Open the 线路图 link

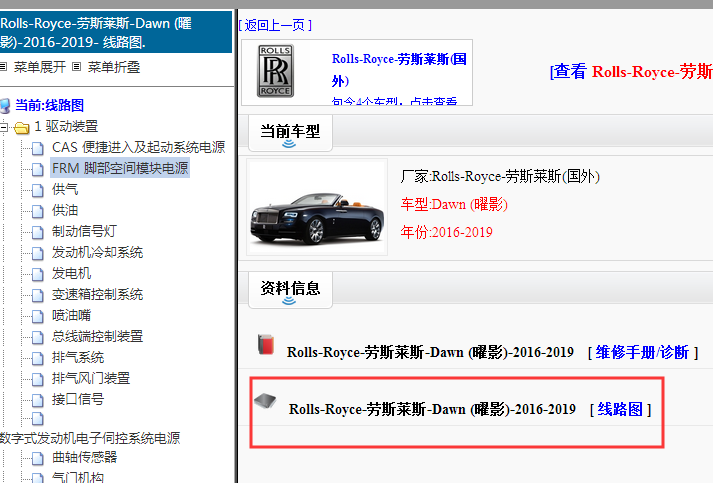(620, 409)
